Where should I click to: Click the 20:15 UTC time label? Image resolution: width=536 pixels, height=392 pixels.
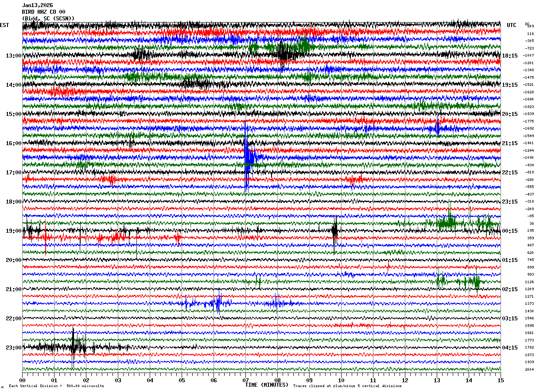[510, 114]
